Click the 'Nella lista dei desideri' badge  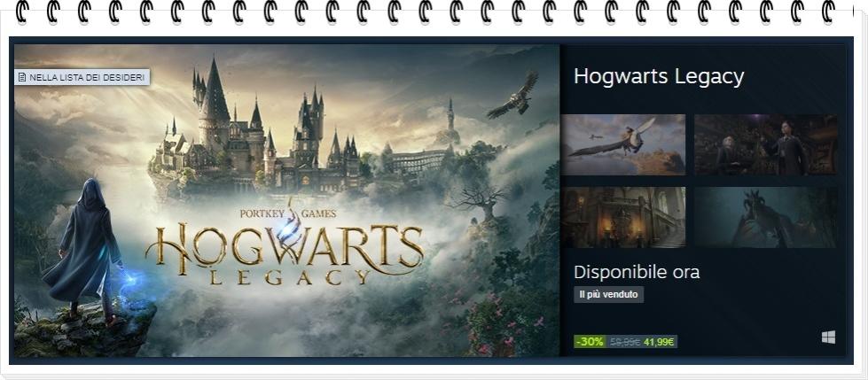(82, 78)
